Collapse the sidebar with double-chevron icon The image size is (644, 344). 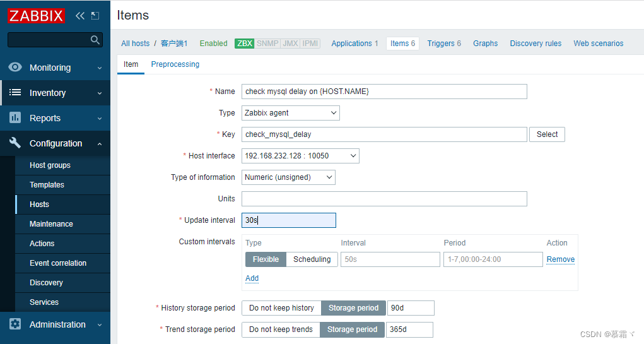[79, 16]
